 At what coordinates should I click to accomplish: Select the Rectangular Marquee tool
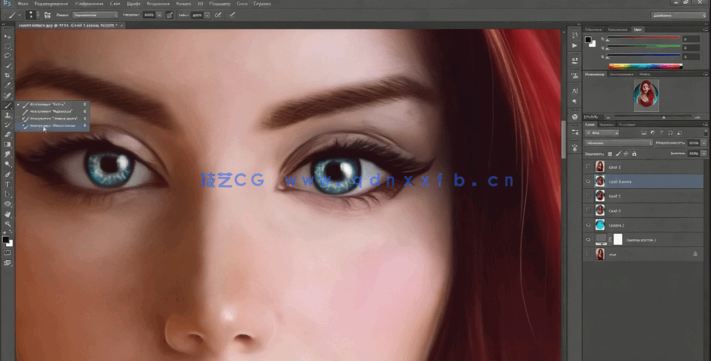pos(7,46)
